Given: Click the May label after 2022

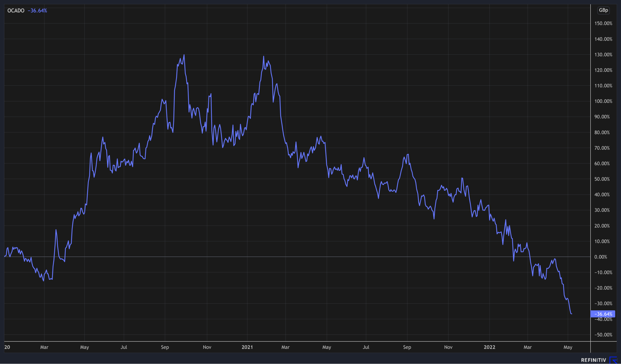Looking at the screenshot, I should 568,347.
